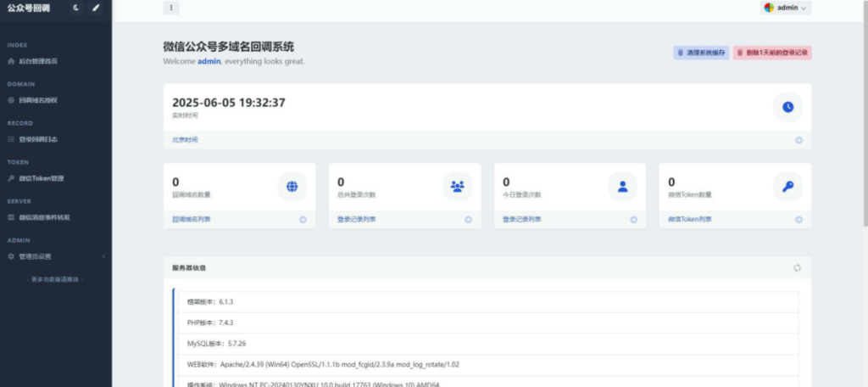
Task: Click the 微信公众号多域名回调系统 page title
Action: pyautogui.click(x=229, y=47)
